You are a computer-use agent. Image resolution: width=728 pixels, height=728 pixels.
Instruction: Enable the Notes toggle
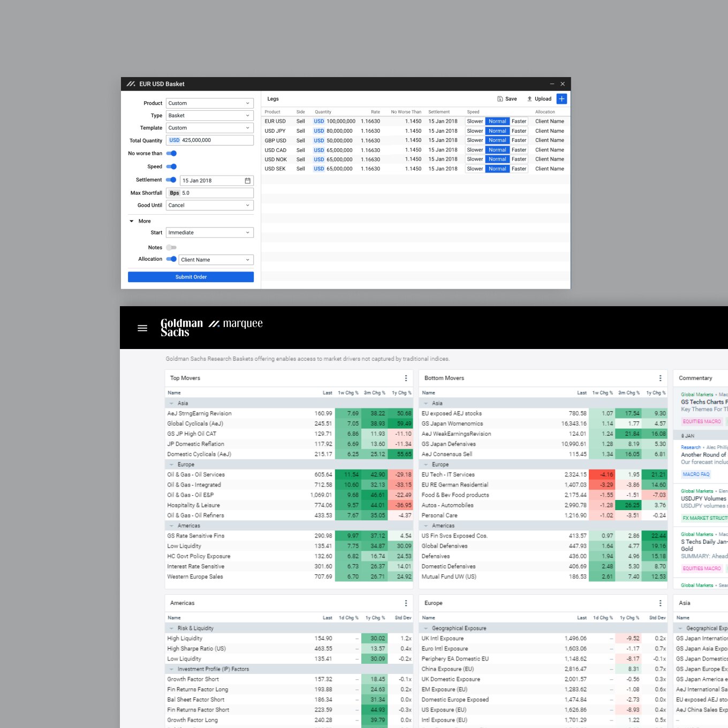[x=171, y=248]
